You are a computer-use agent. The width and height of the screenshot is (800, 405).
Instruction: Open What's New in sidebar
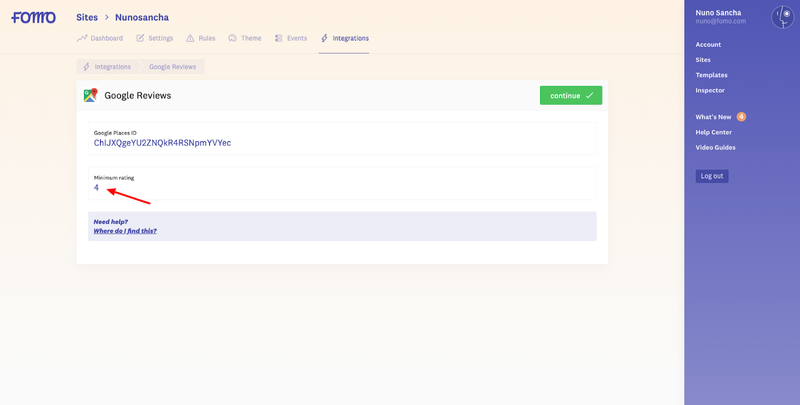(713, 117)
